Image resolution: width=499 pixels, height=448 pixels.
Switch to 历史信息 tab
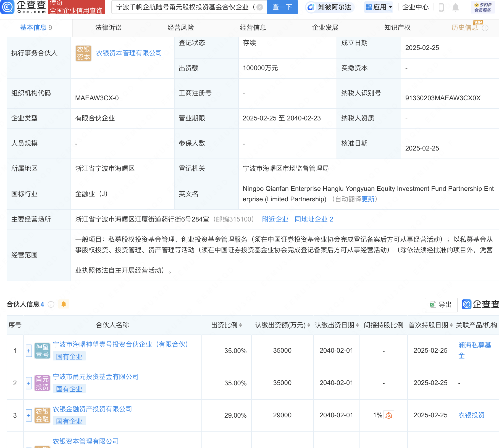click(465, 28)
